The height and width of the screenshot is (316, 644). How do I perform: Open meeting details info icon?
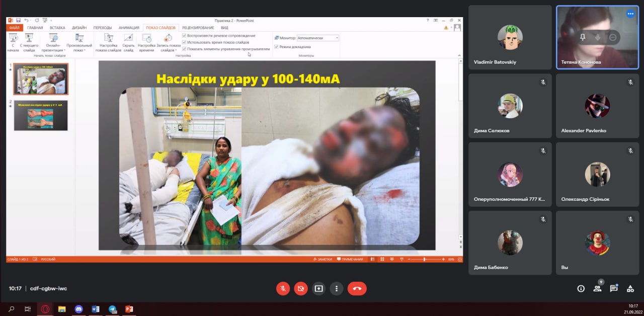581,288
